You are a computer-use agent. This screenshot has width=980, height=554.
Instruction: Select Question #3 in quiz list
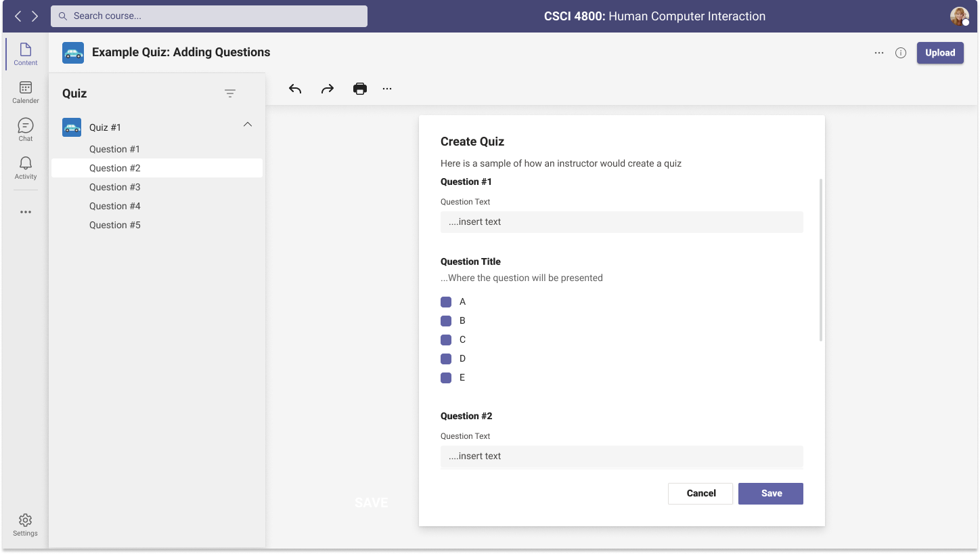[x=115, y=187]
